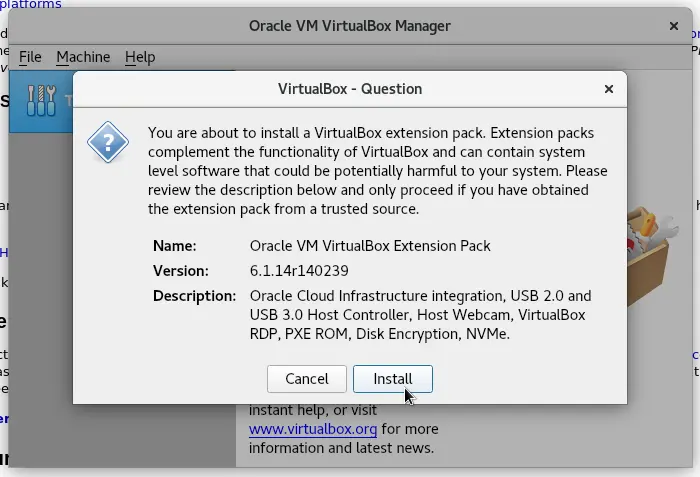Click the warning paragraph about trusted source
Viewport: 700px width, 477px height.
[x=378, y=171]
